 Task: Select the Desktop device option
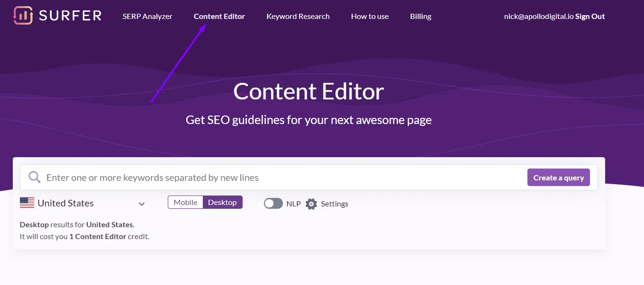(222, 202)
